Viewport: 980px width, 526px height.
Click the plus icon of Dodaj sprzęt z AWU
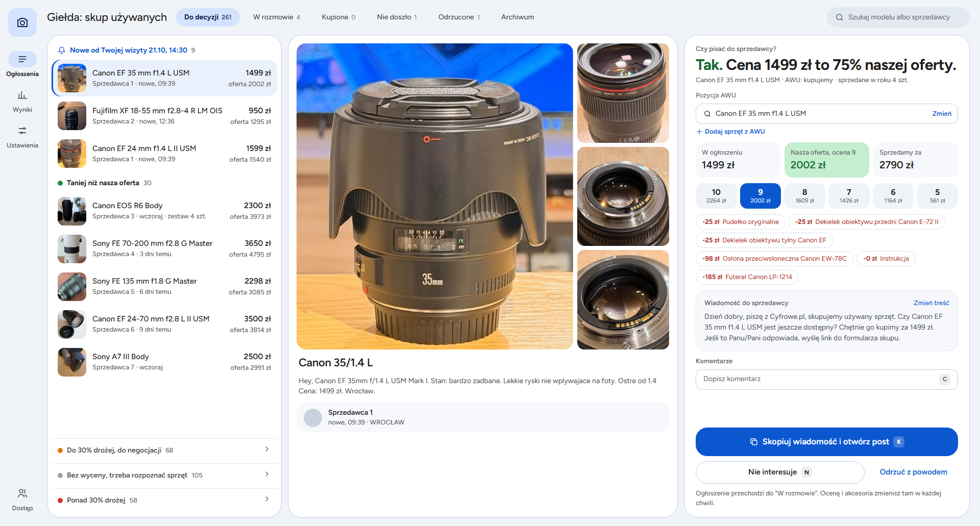[699, 132]
